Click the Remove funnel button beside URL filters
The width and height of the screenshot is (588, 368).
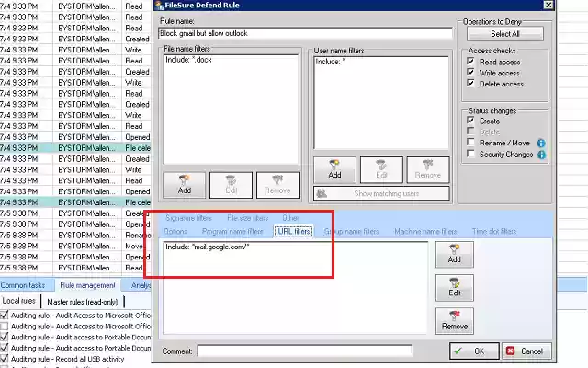coord(455,321)
